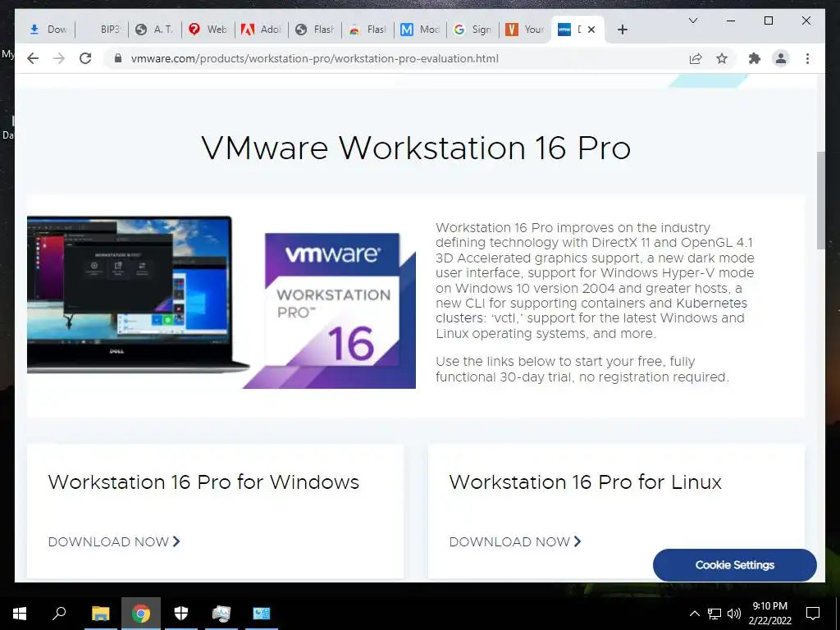840x630 pixels.
Task: Switch to the second Flash tab
Action: [x=367, y=30]
